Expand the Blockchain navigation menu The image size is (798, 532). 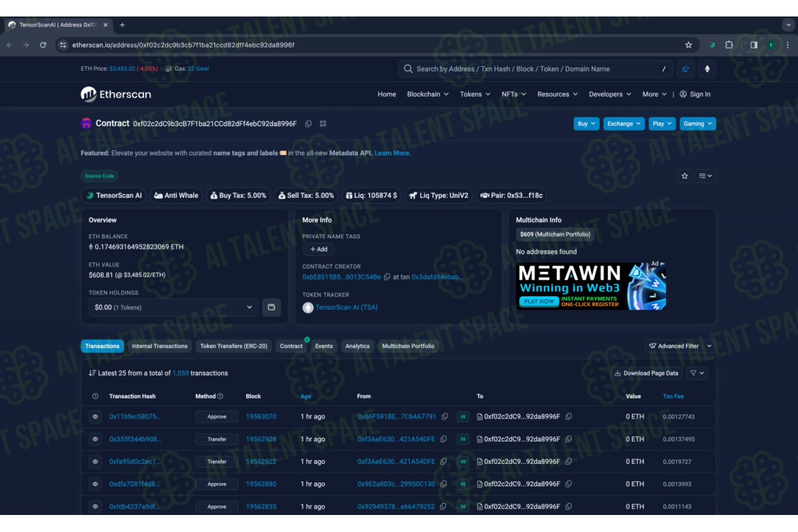(428, 94)
